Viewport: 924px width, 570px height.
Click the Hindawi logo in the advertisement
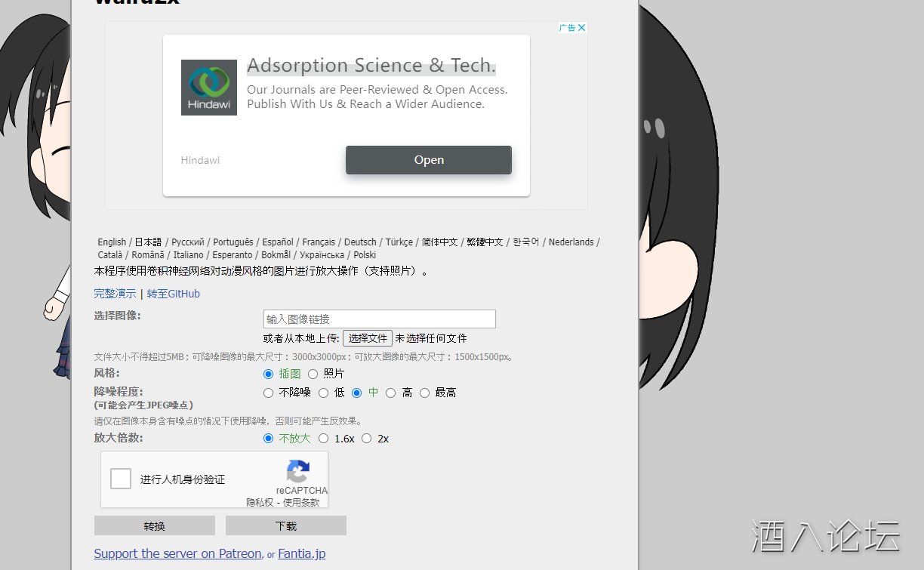208,87
